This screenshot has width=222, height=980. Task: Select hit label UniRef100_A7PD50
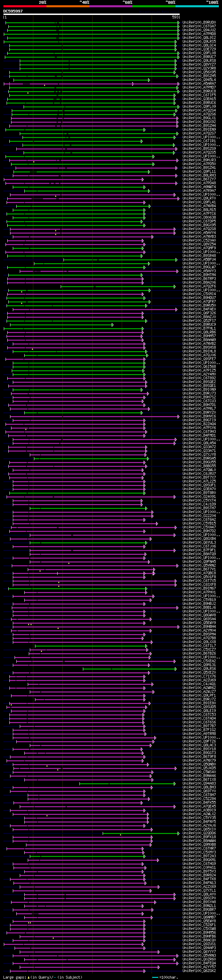[x=199, y=164]
